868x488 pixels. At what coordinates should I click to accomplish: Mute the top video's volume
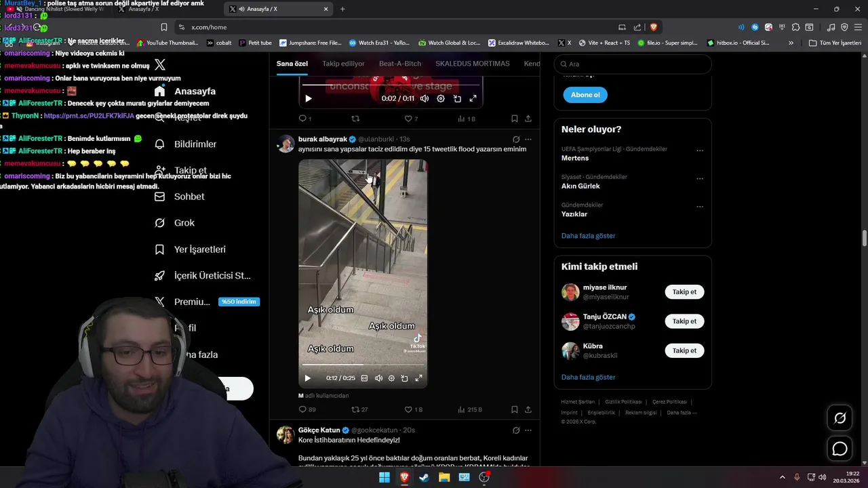425,98
